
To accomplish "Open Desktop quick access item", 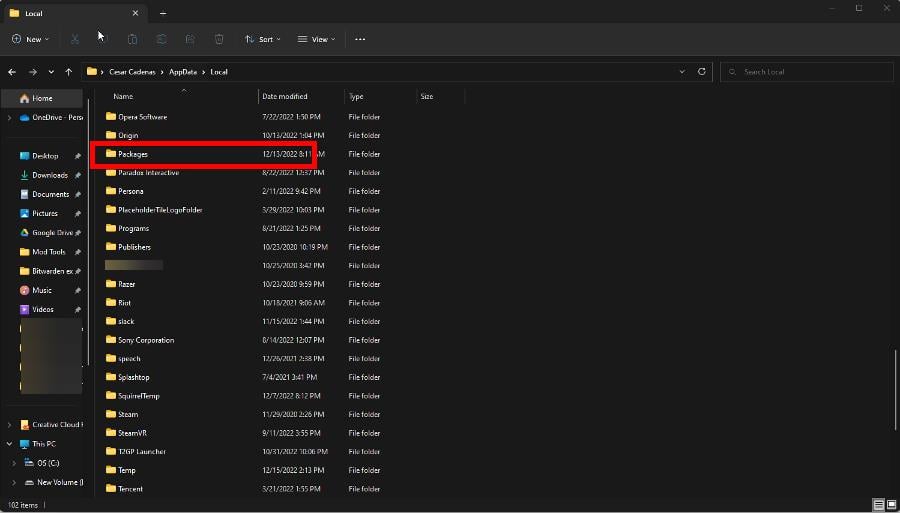I will click(45, 156).
